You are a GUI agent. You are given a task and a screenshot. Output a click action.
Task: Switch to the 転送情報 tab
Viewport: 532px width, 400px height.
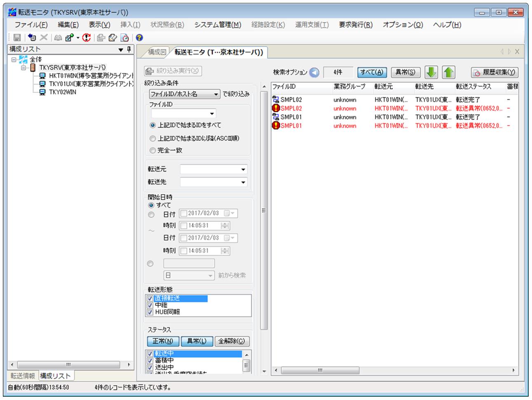(23, 376)
